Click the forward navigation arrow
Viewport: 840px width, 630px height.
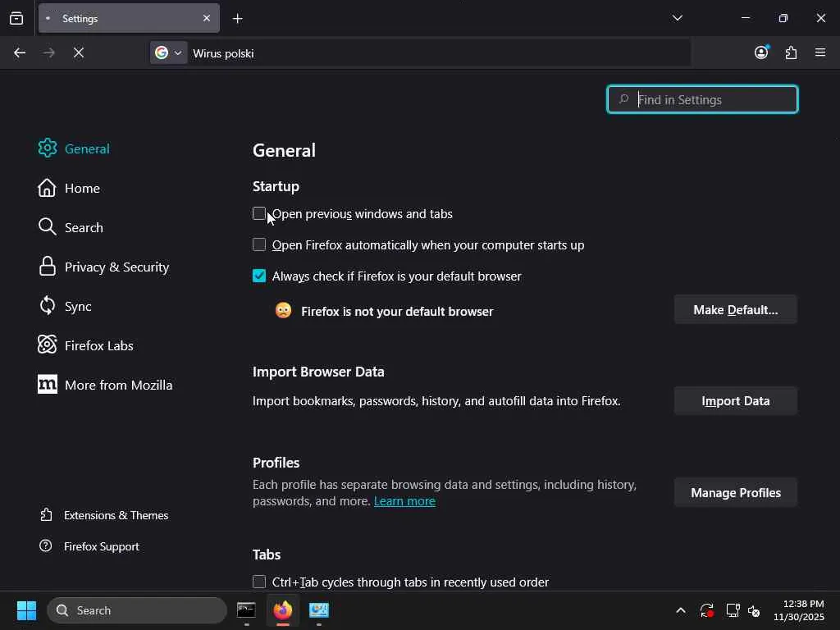coord(48,52)
